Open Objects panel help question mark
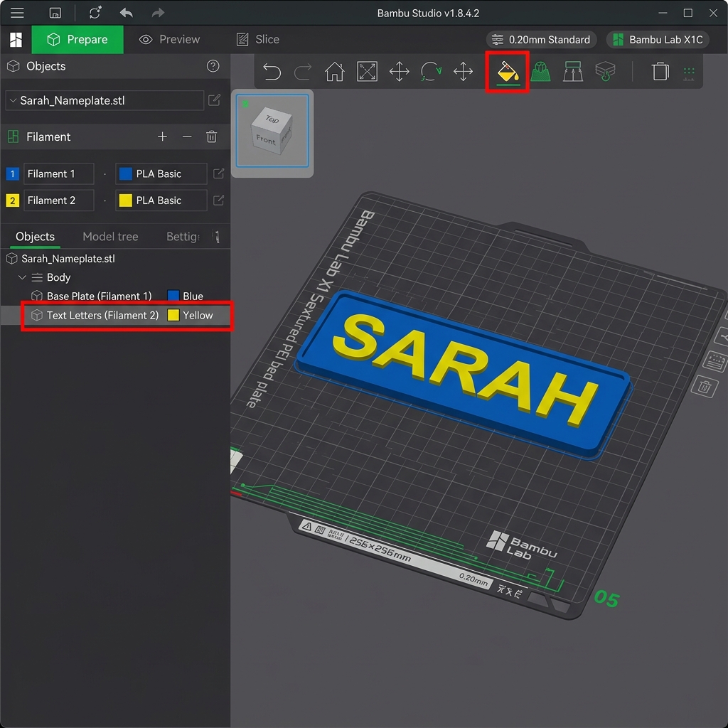728x728 pixels. pyautogui.click(x=213, y=66)
